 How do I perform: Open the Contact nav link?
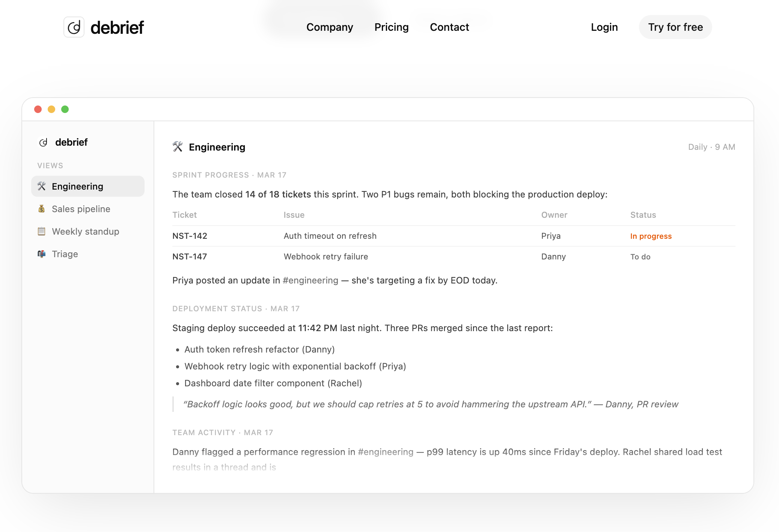pyautogui.click(x=449, y=27)
